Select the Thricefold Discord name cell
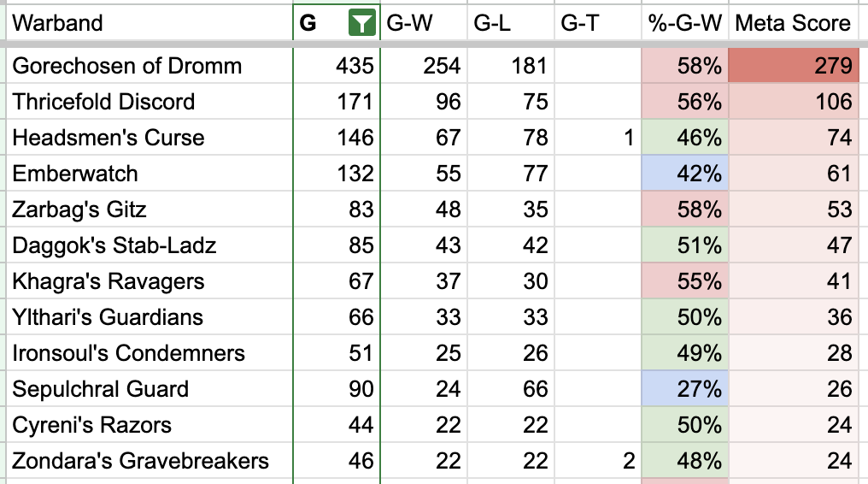This screenshot has width=868, height=484. [x=149, y=102]
